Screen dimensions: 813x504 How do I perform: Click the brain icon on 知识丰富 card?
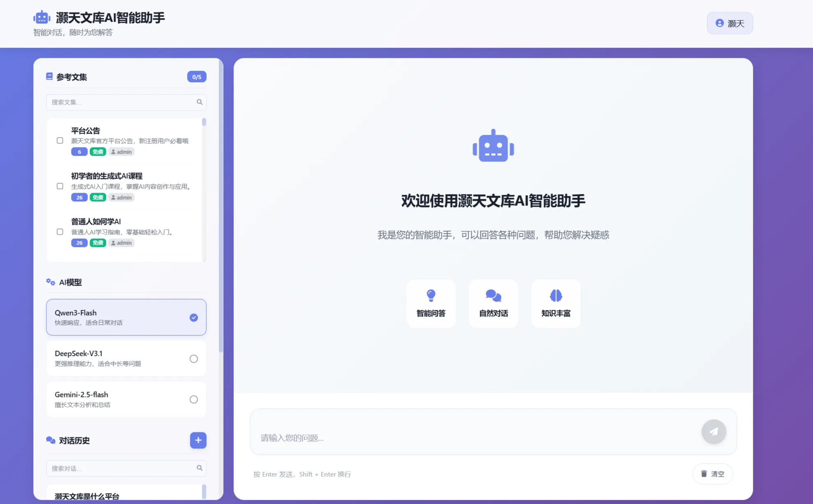(x=556, y=295)
